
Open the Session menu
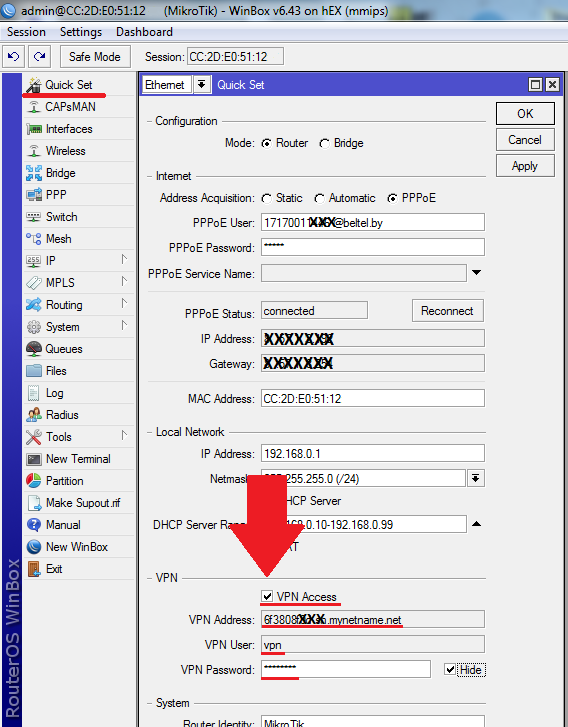[x=26, y=32]
